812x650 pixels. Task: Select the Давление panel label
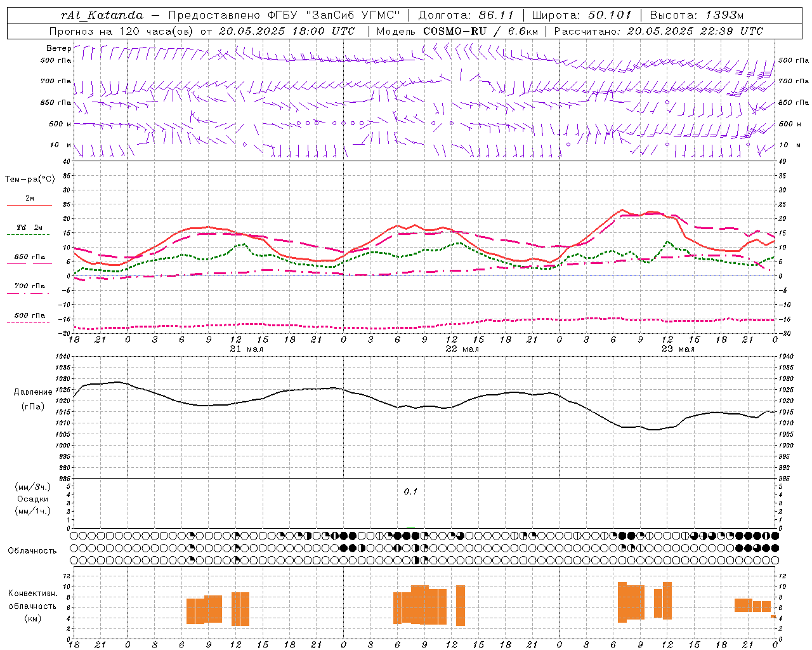click(33, 392)
